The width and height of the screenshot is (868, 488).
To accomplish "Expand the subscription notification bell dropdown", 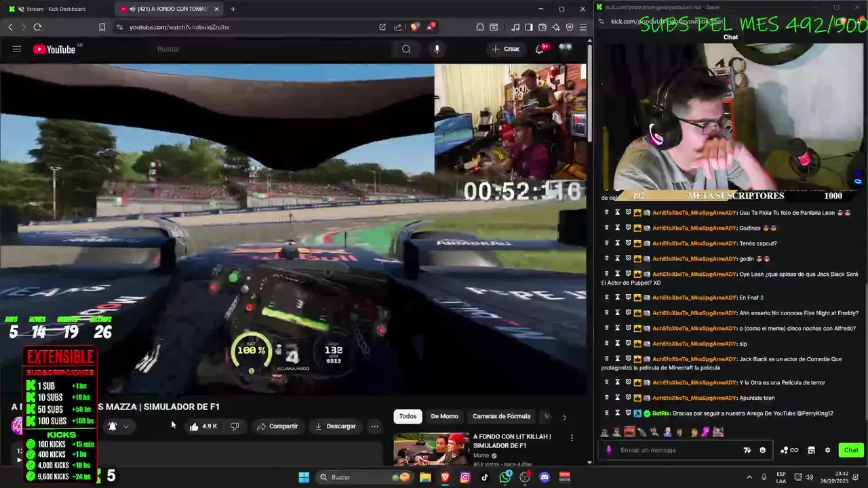I will [x=118, y=426].
